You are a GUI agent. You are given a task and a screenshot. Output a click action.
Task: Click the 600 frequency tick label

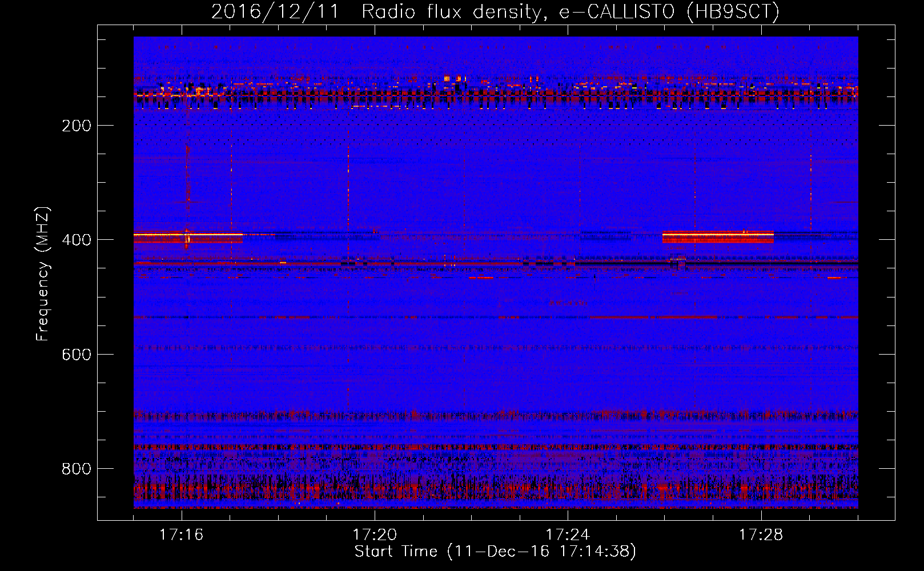coord(77,355)
